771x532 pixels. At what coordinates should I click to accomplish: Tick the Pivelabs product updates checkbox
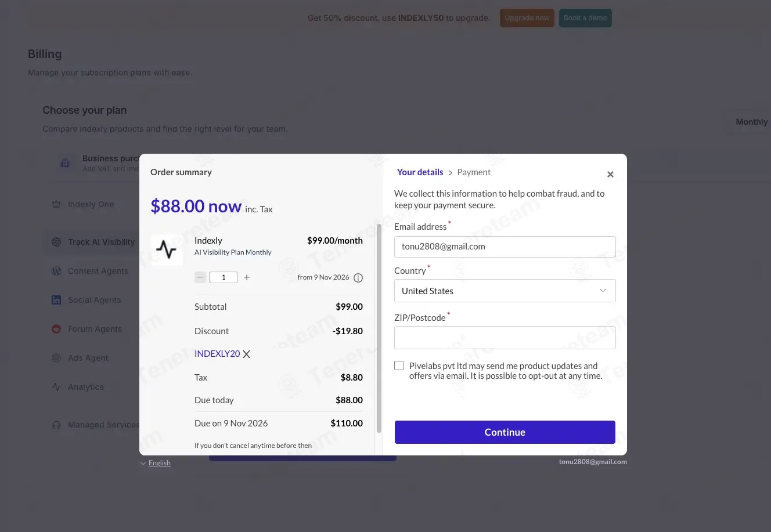tap(399, 365)
